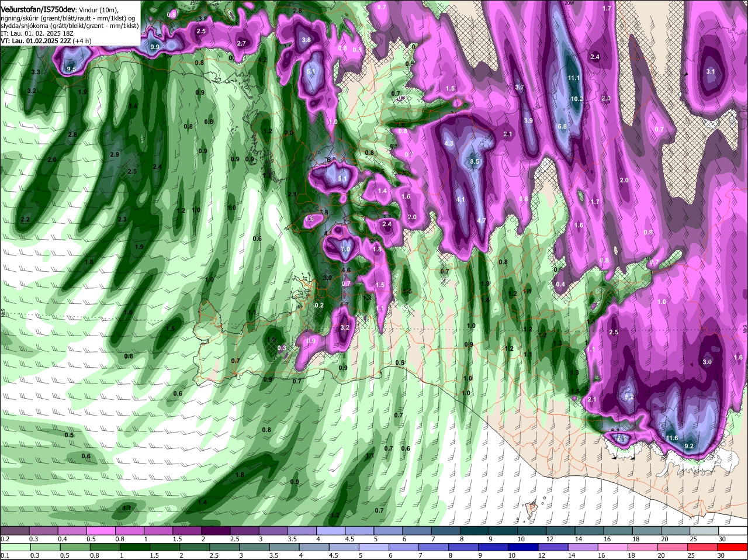Click the 2.2 rain value at the far left
This screenshot has width=748, height=560.
coord(25,219)
